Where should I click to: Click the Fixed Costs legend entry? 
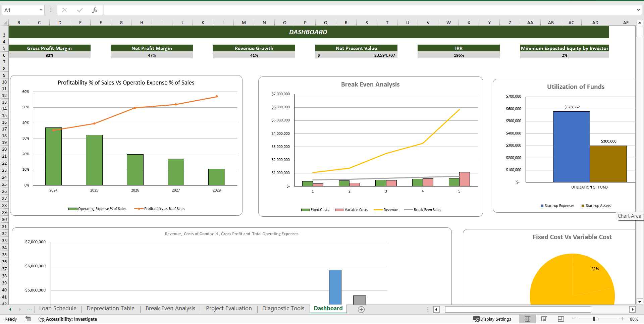[315, 210]
